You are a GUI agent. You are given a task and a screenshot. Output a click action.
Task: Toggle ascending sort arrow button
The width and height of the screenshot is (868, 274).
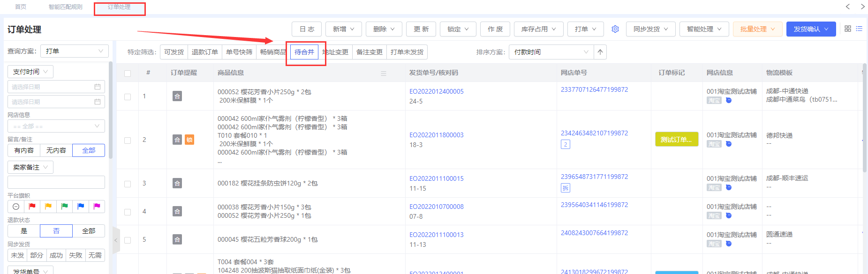[600, 52]
